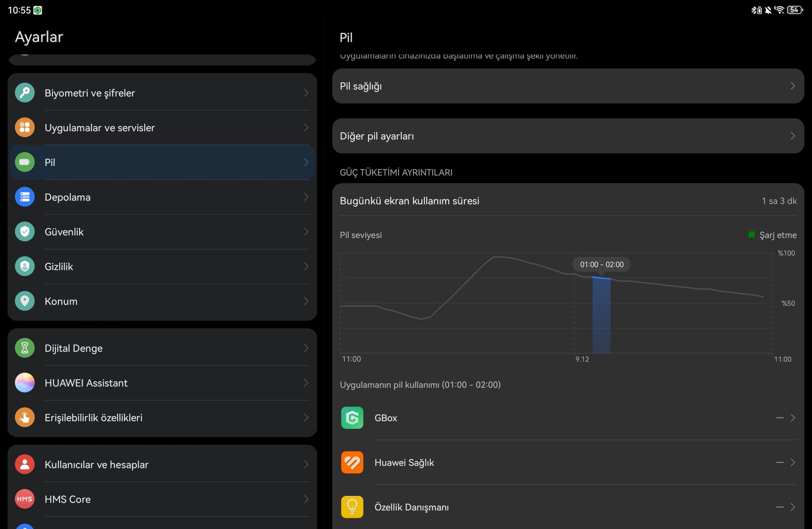Screen dimensions: 812x529
Task: Tap the red HMS Core icon
Action: coord(24,499)
